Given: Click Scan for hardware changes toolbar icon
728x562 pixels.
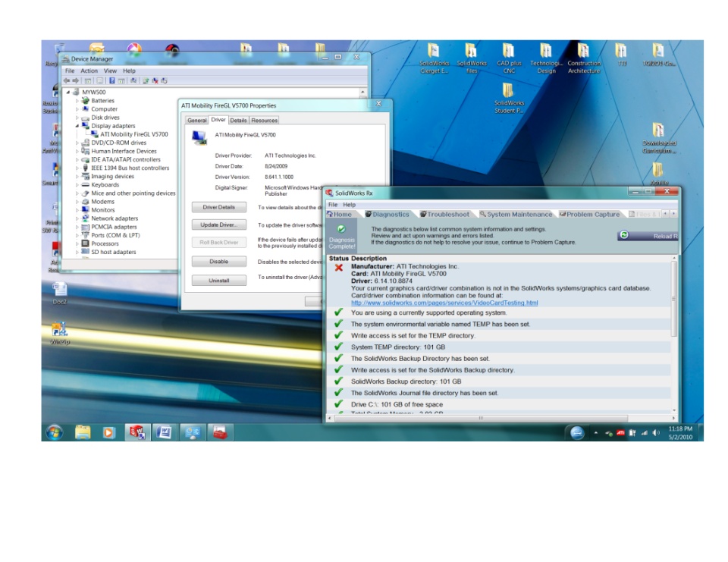Looking at the screenshot, I should pyautogui.click(x=133, y=80).
